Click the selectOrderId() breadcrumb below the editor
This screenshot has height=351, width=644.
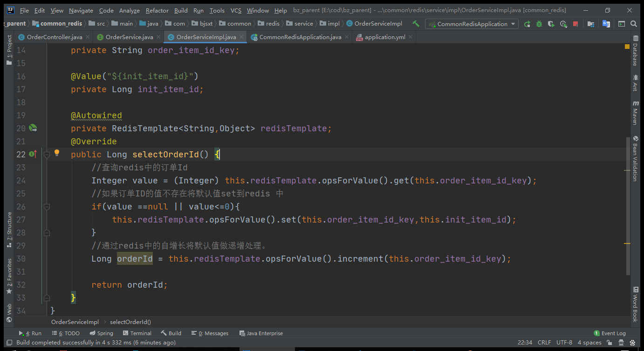(x=130, y=322)
